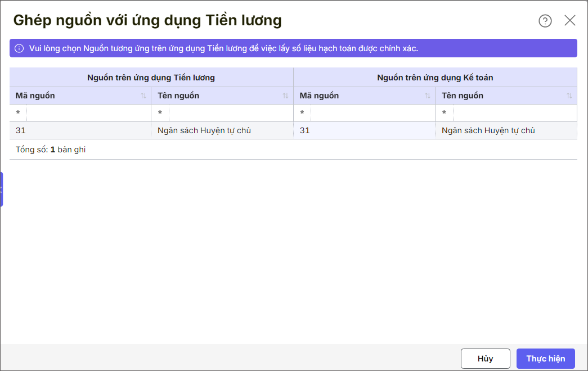Click the Nguồn trên ứng dụng Kế toán header
The height and width of the screenshot is (371, 588).
click(435, 78)
